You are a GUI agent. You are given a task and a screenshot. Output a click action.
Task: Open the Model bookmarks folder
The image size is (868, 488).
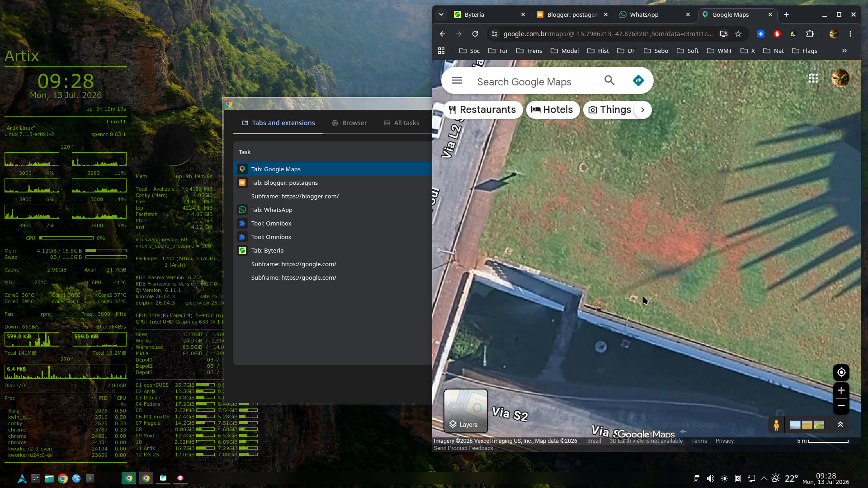coord(565,51)
